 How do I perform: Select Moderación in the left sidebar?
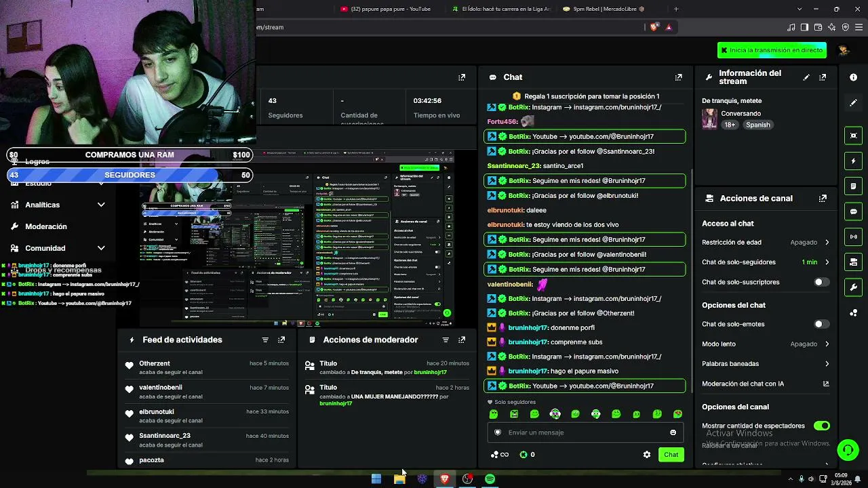46,226
